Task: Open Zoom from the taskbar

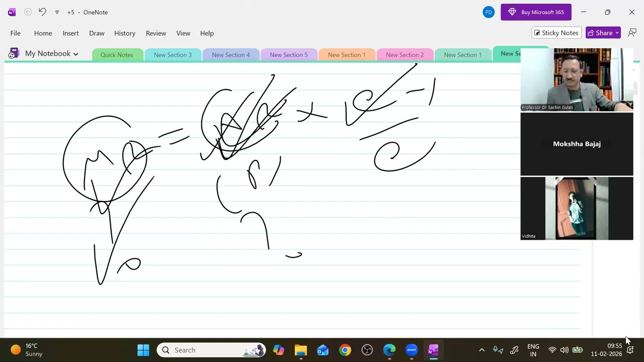Action: [412, 350]
